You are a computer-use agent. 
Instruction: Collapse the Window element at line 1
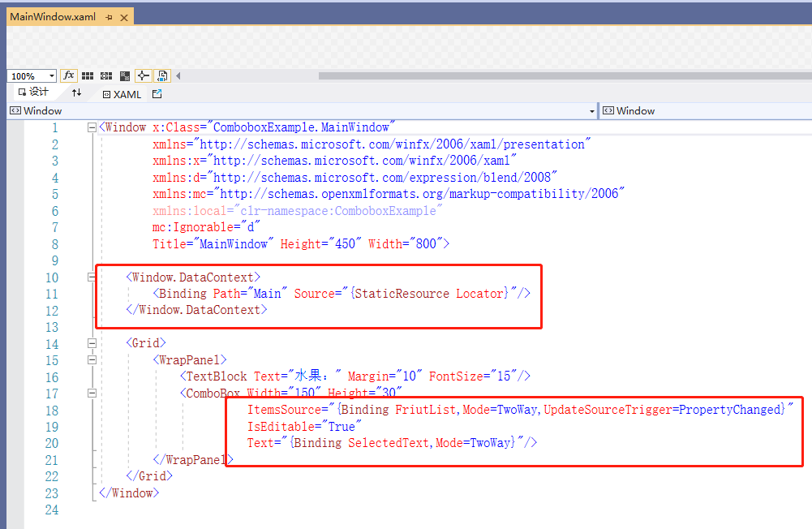(x=92, y=127)
